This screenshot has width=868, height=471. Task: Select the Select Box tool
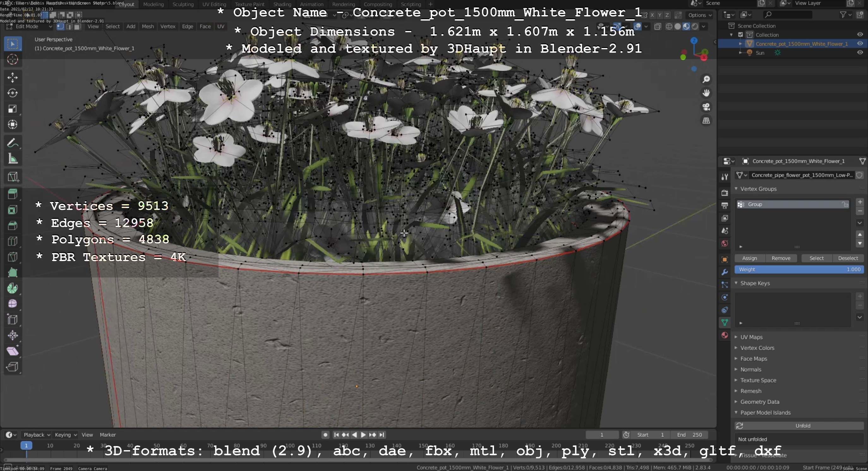(13, 44)
